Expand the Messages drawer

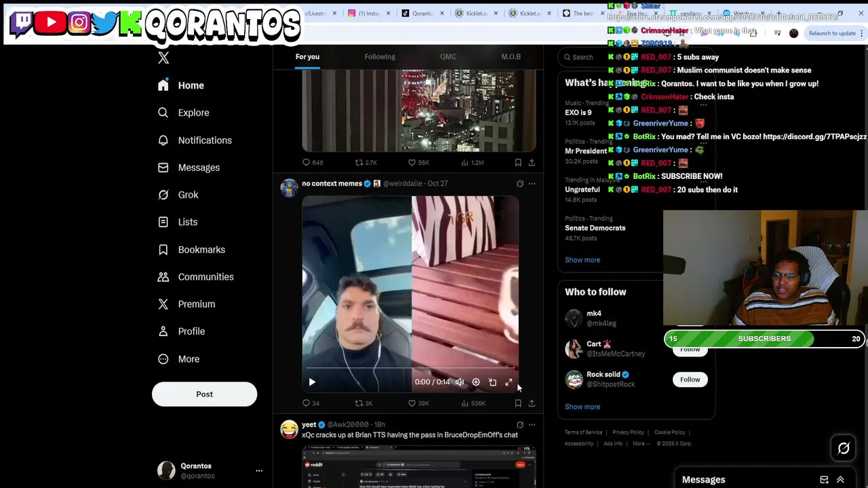point(840,480)
